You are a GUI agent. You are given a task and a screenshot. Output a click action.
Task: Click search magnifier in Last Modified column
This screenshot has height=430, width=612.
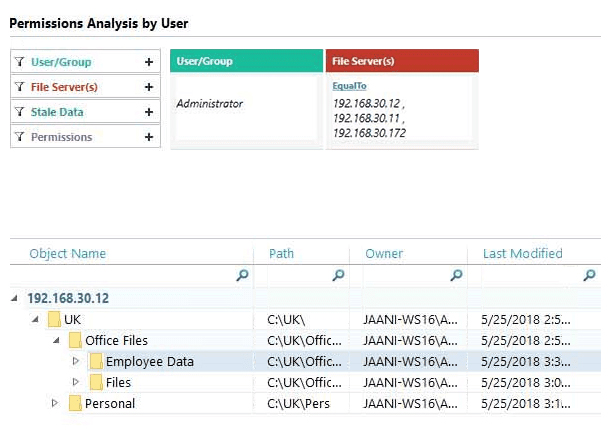click(589, 275)
